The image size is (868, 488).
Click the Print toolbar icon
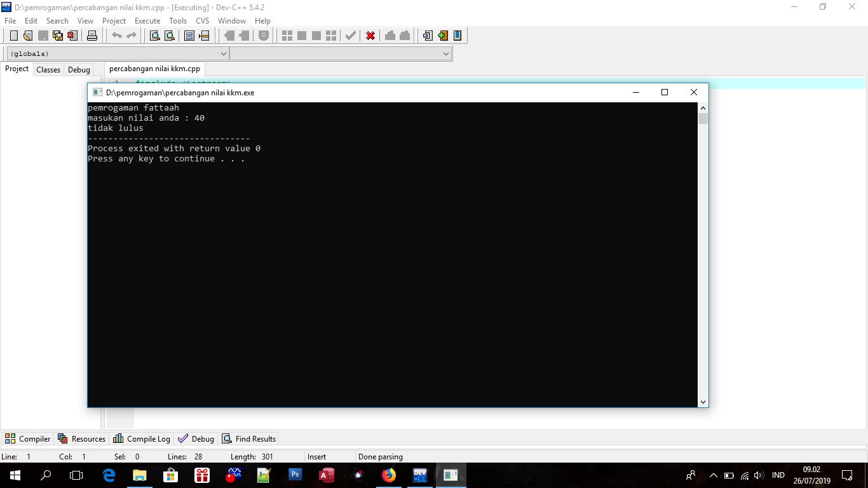(x=92, y=36)
